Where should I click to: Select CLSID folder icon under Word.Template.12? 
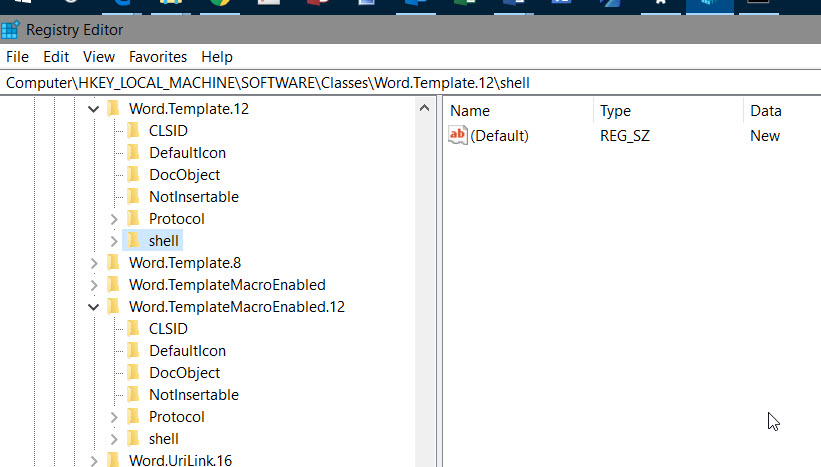(x=133, y=130)
